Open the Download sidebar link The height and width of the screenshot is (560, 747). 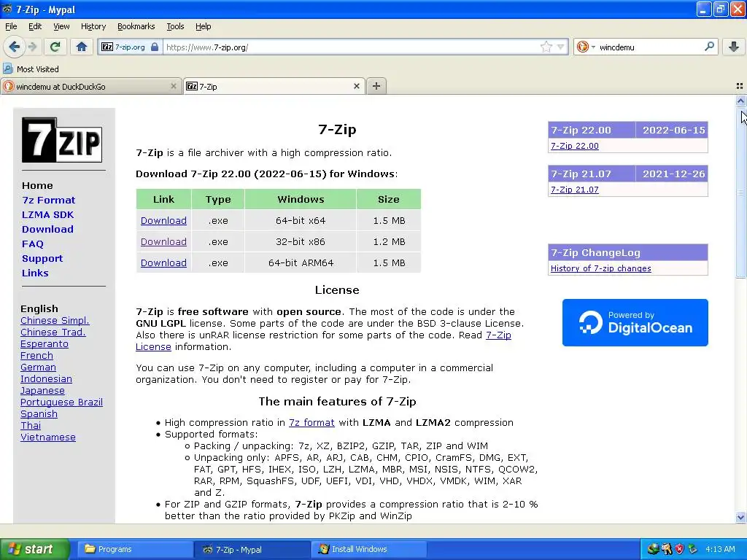click(47, 229)
